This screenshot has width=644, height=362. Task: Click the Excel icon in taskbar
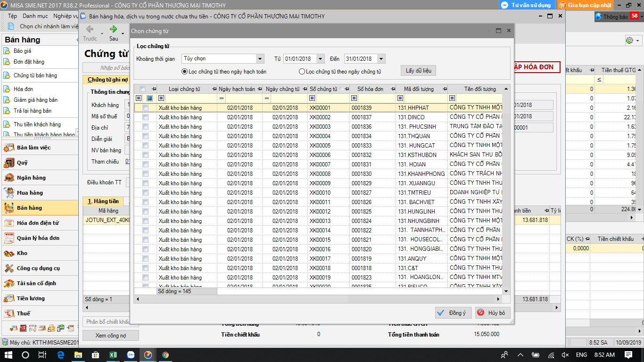113,355
